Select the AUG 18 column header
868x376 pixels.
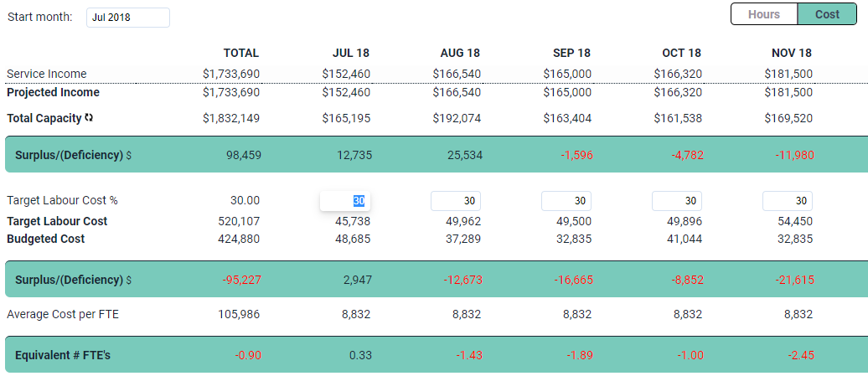[x=460, y=53]
